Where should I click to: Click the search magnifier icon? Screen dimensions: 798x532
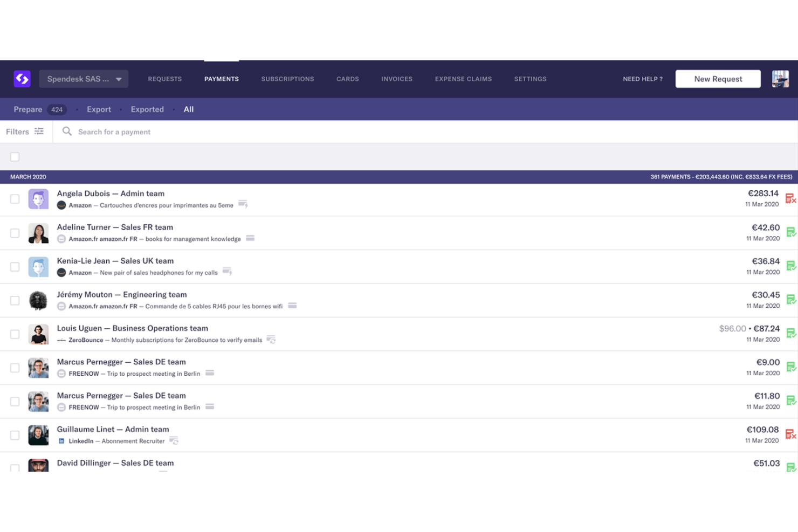click(66, 131)
